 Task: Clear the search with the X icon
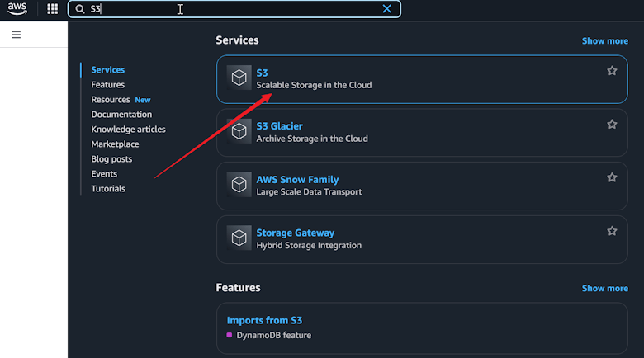386,9
